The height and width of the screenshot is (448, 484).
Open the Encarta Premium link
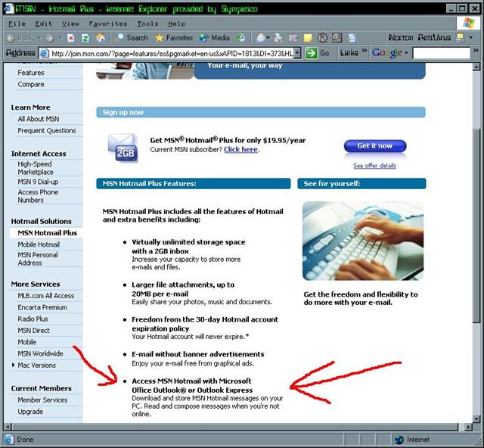[x=42, y=307]
